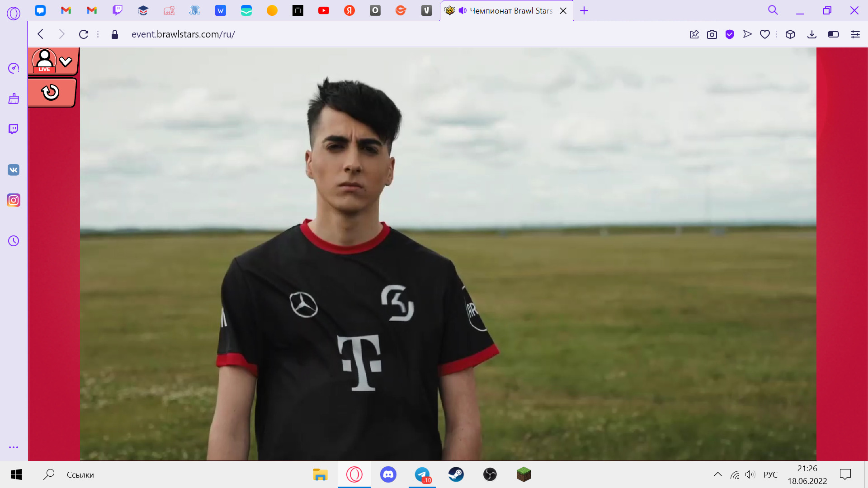Open a new tab with plus
This screenshot has height=488, width=868.
click(x=584, y=10)
